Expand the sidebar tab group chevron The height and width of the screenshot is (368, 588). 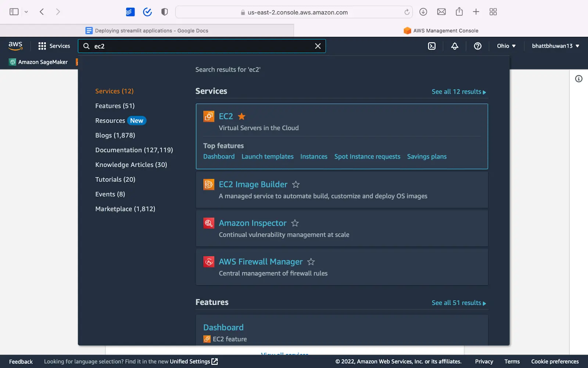coord(26,12)
